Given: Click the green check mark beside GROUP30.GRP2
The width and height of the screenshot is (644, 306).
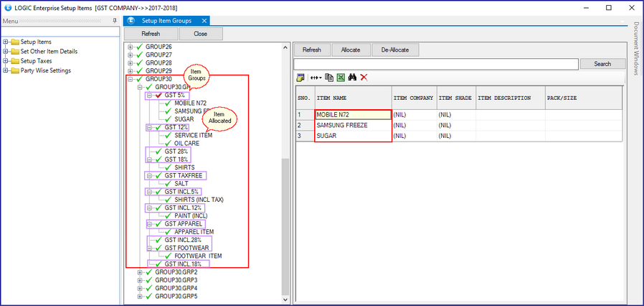Looking at the screenshot, I should [149, 272].
